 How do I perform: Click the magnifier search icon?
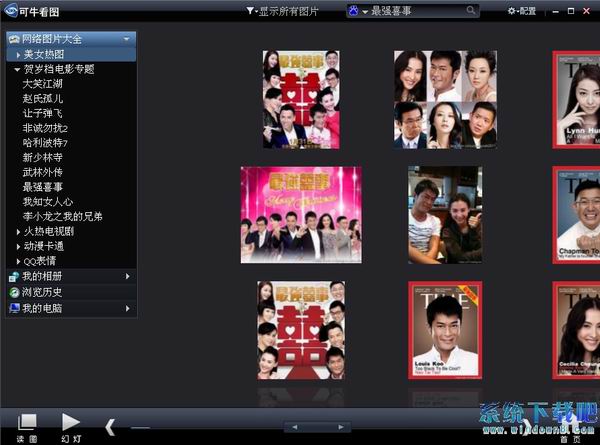pyautogui.click(x=471, y=10)
